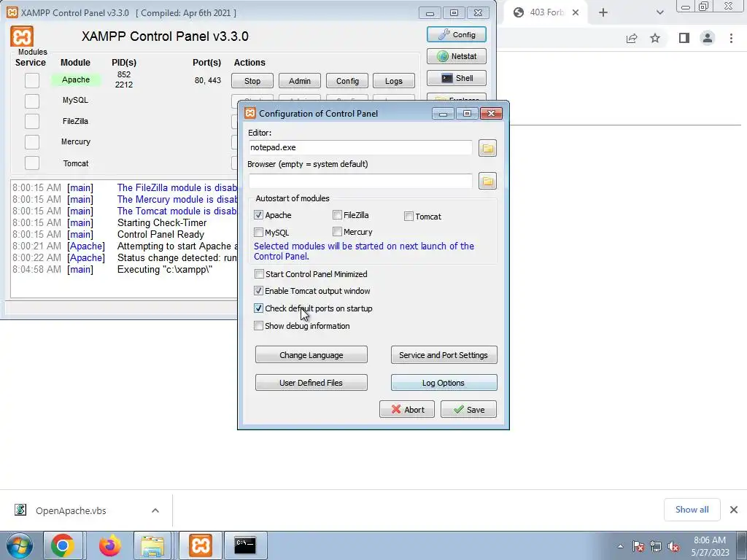Click the XAMPP logo in main control panel
Image resolution: width=747 pixels, height=560 pixels.
(22, 36)
